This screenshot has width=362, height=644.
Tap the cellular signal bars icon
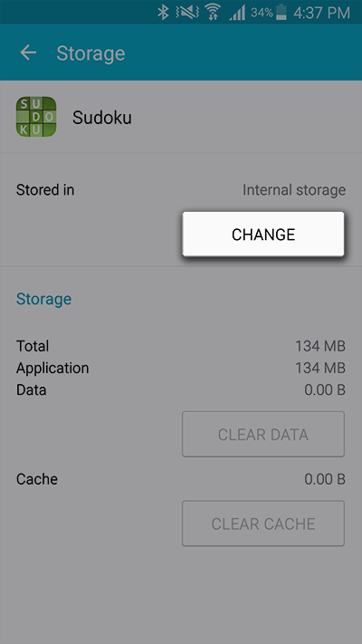click(237, 13)
